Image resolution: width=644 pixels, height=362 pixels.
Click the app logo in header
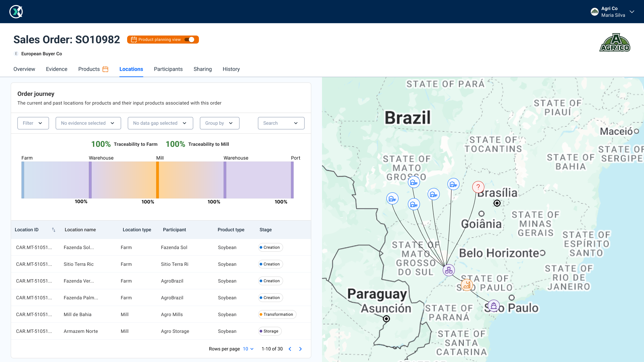(16, 12)
